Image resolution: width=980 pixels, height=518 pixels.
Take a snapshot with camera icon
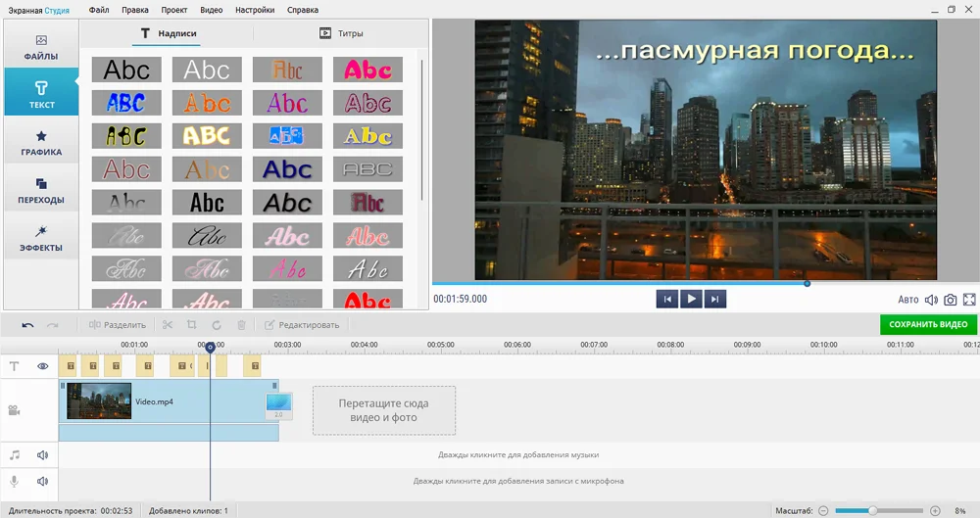pyautogui.click(x=950, y=300)
